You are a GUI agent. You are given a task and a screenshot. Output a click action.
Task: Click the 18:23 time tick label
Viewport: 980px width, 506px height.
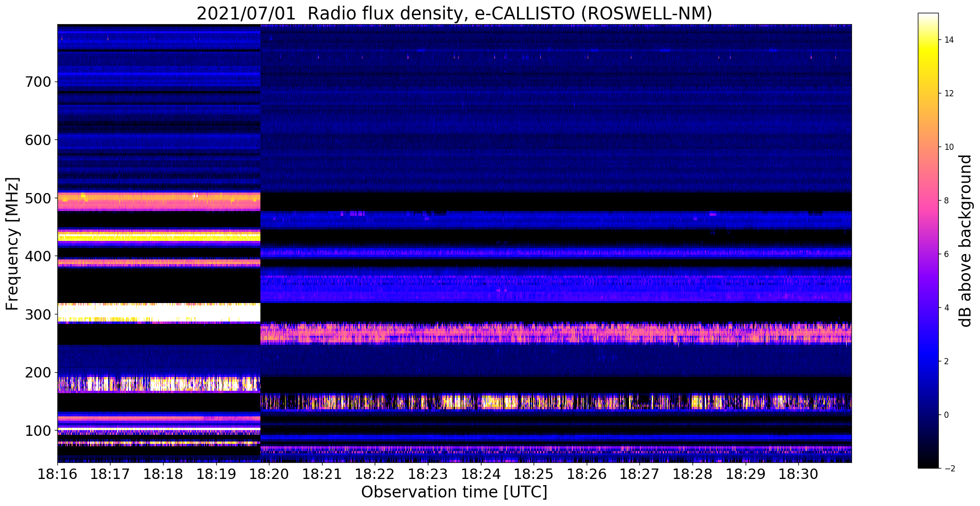coord(428,473)
